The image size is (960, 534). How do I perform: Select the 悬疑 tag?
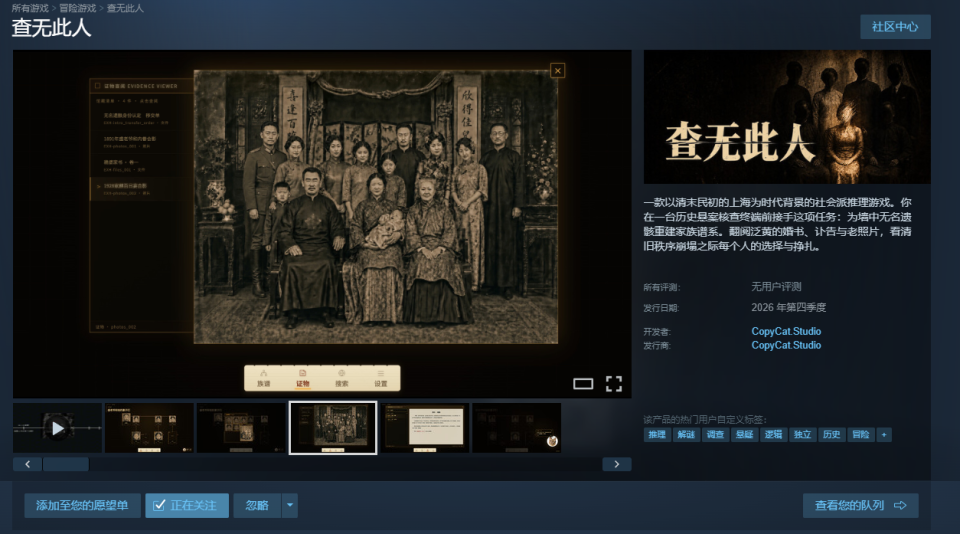[x=744, y=434]
